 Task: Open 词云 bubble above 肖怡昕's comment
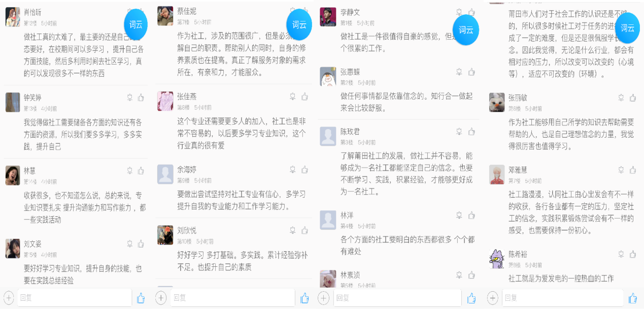point(136,24)
